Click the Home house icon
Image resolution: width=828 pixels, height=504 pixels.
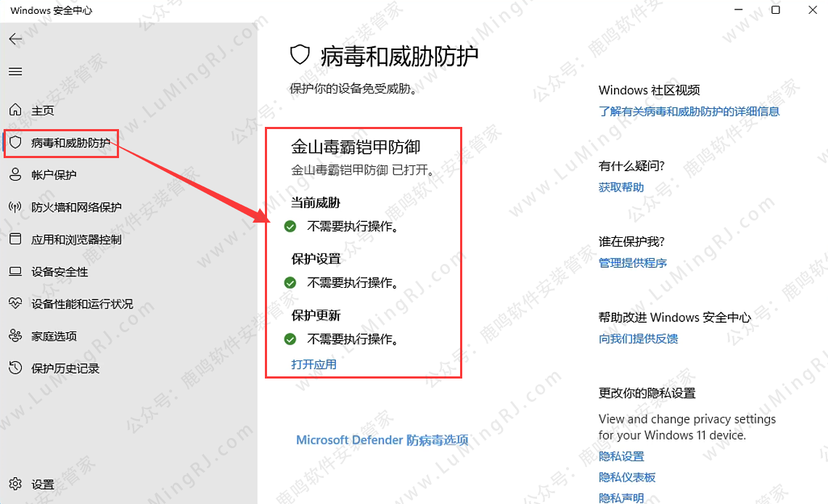point(15,110)
